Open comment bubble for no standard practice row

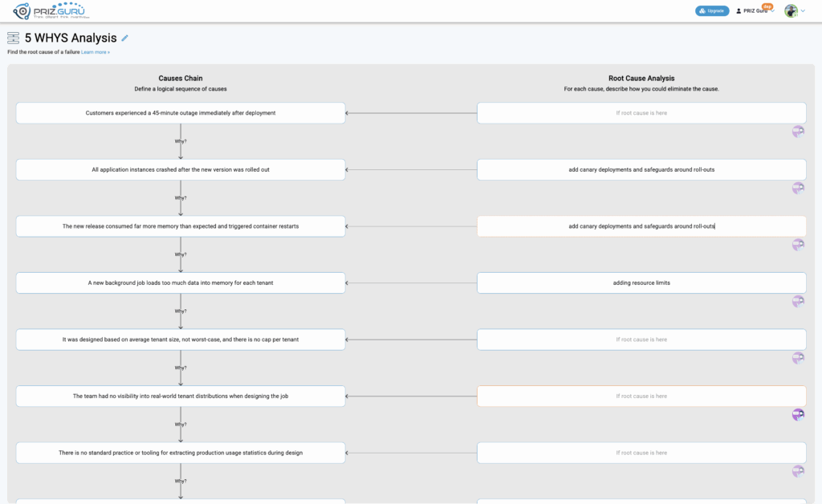[798, 471]
